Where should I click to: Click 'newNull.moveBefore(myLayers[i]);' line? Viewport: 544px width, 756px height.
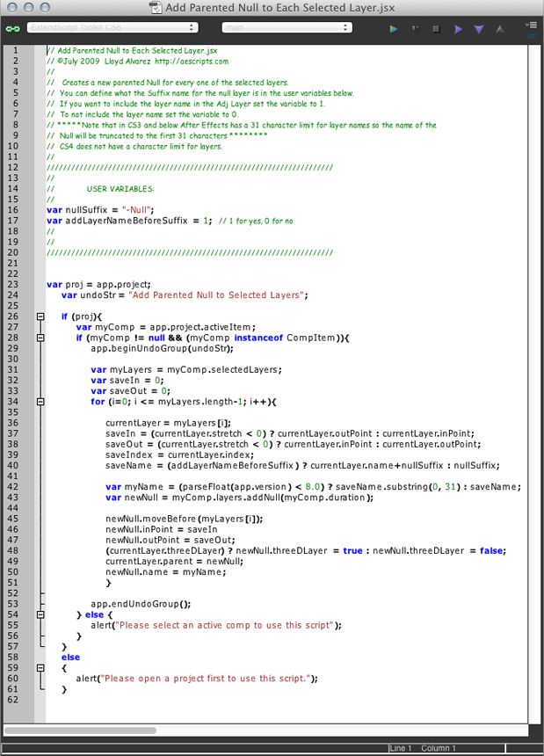click(184, 519)
